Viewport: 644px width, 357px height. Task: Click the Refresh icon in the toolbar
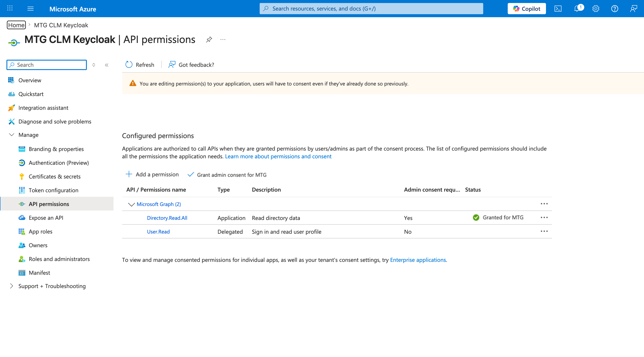129,65
